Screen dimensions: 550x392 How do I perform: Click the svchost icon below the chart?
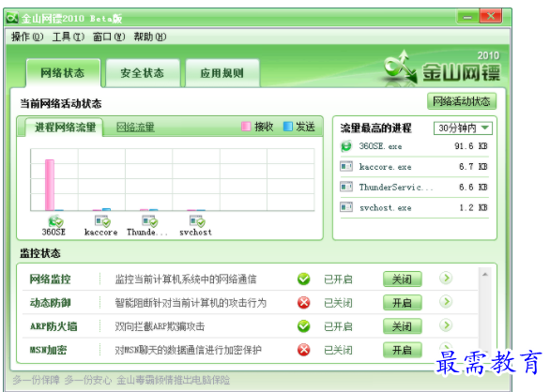(x=197, y=221)
